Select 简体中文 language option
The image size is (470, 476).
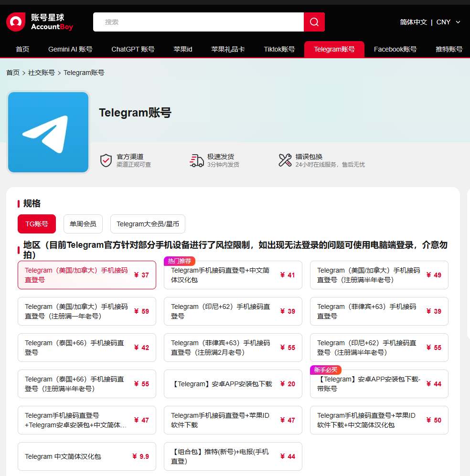[413, 22]
